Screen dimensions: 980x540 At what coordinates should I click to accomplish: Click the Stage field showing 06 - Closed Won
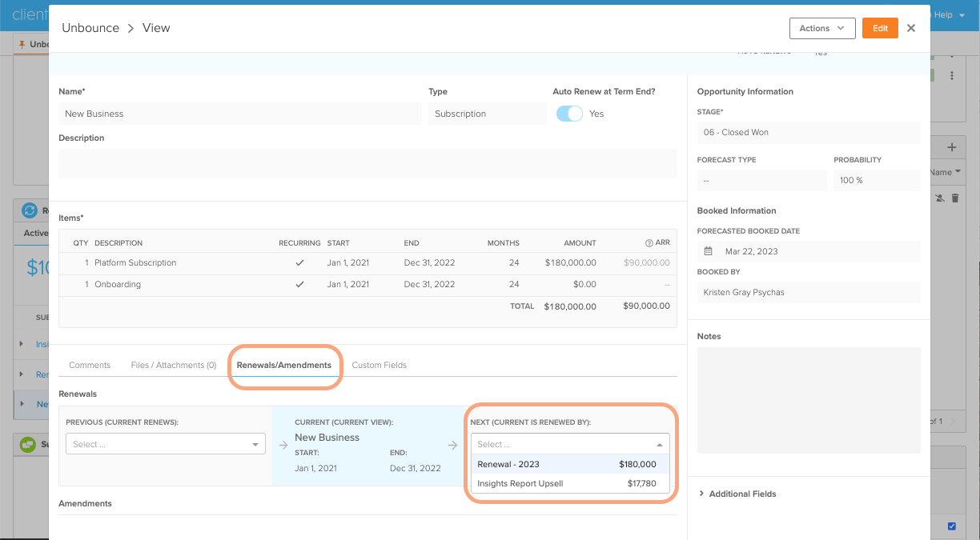pyautogui.click(x=809, y=132)
